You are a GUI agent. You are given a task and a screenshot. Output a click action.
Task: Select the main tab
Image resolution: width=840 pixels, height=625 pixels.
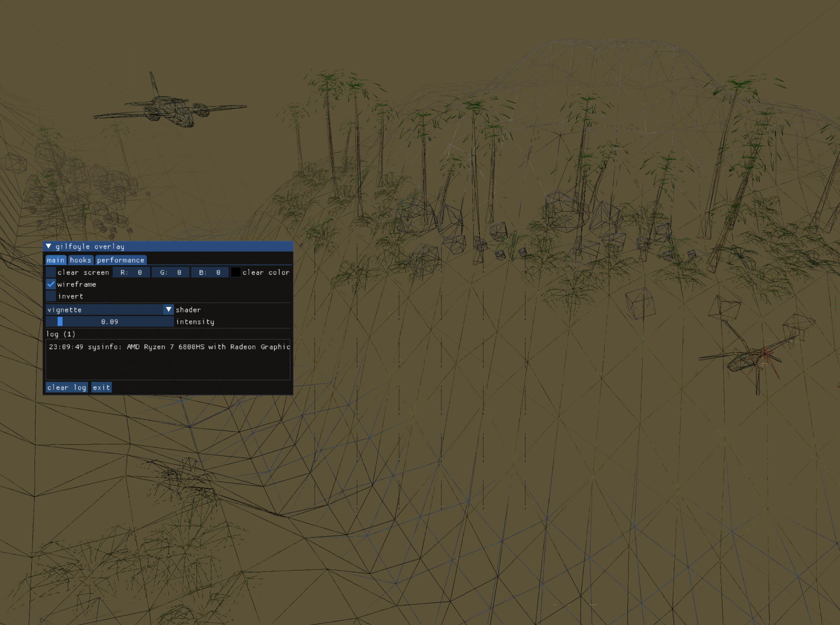(x=56, y=260)
